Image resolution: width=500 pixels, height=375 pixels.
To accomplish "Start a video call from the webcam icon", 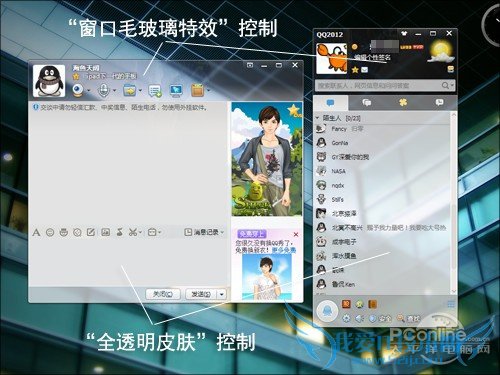I will (78, 90).
